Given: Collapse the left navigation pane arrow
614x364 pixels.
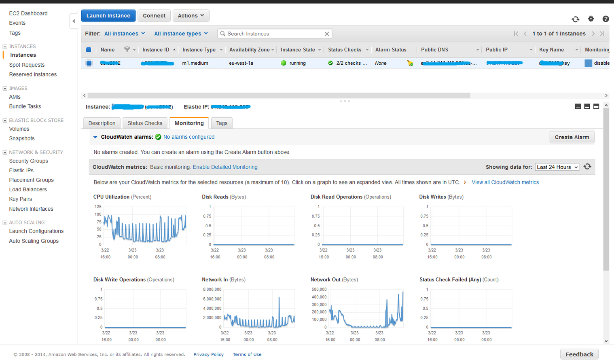Looking at the screenshot, I should pyautogui.click(x=74, y=21).
